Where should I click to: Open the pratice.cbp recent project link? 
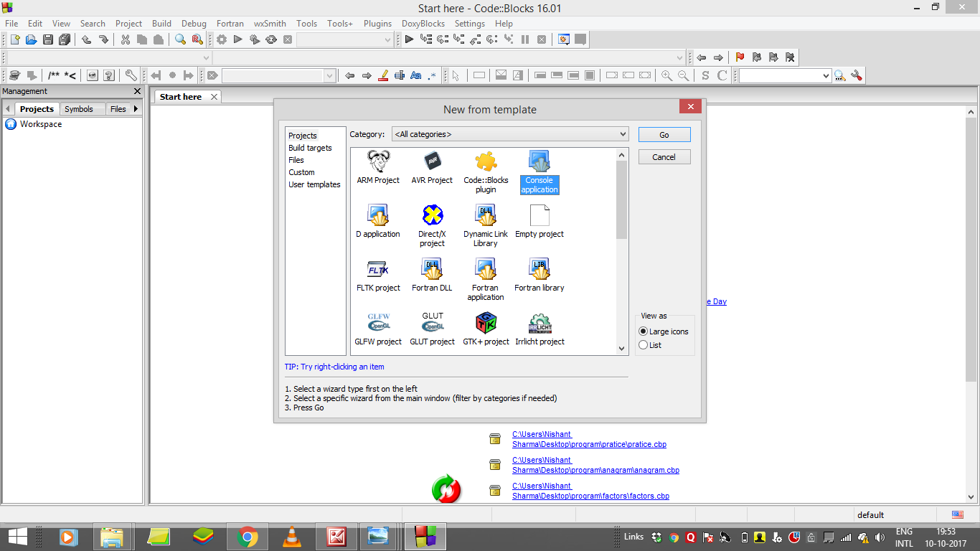589,439
